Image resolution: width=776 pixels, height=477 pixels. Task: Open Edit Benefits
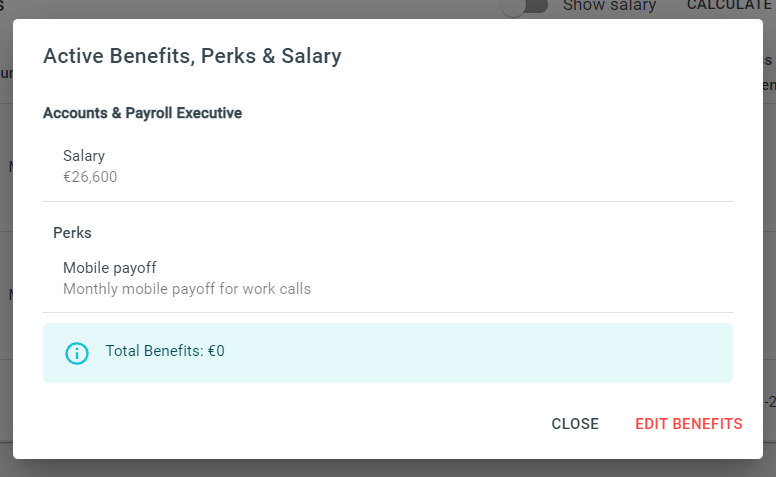(x=688, y=424)
